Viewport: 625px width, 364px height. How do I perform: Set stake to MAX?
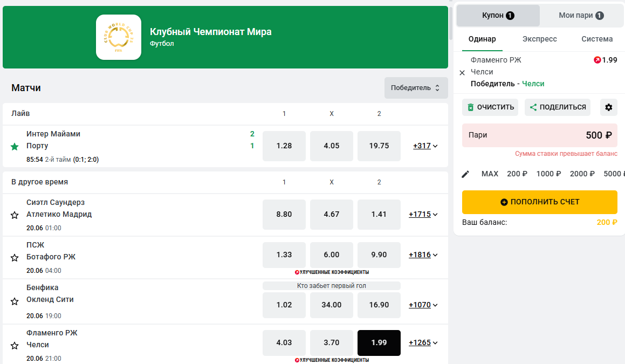(490, 174)
